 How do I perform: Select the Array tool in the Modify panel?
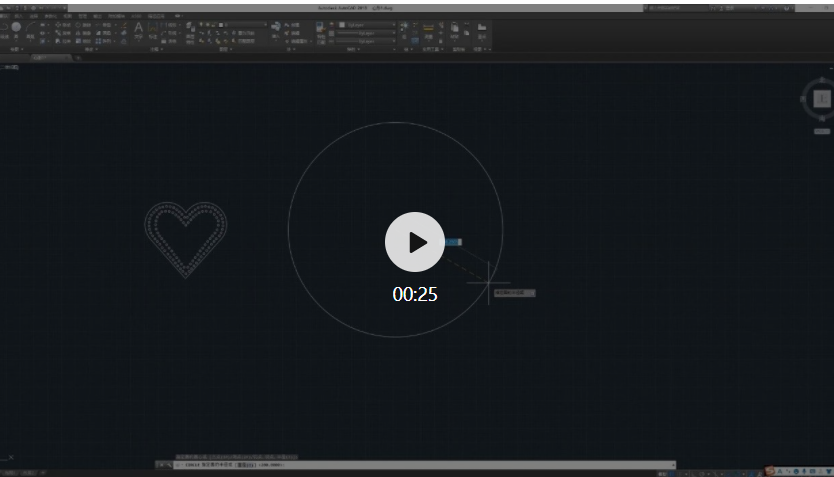click(x=103, y=41)
